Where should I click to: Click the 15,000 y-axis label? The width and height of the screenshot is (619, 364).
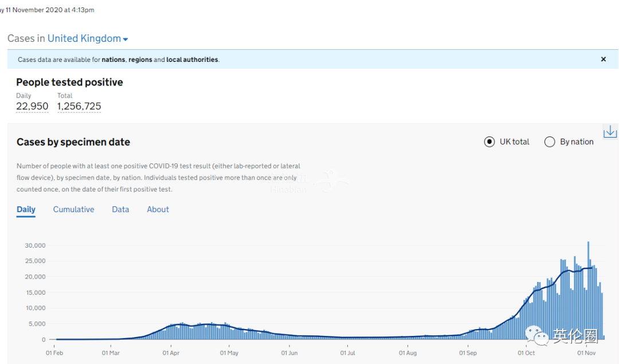35,292
